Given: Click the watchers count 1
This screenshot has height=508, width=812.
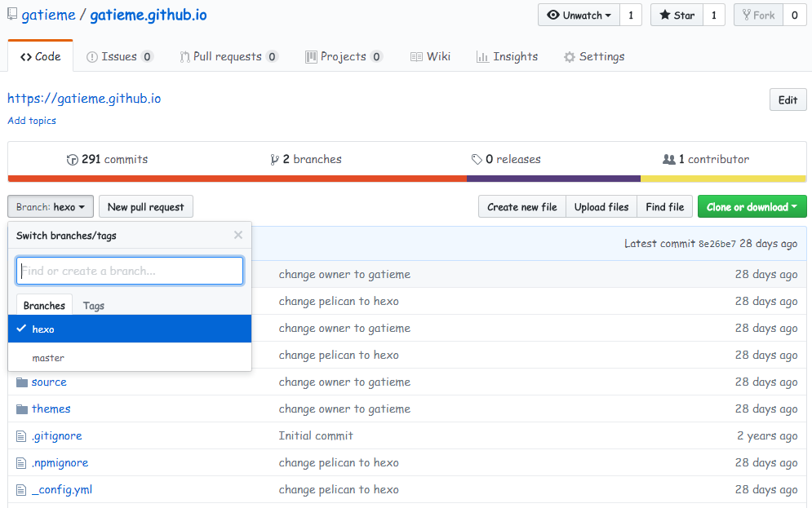Looking at the screenshot, I should pos(631,15).
